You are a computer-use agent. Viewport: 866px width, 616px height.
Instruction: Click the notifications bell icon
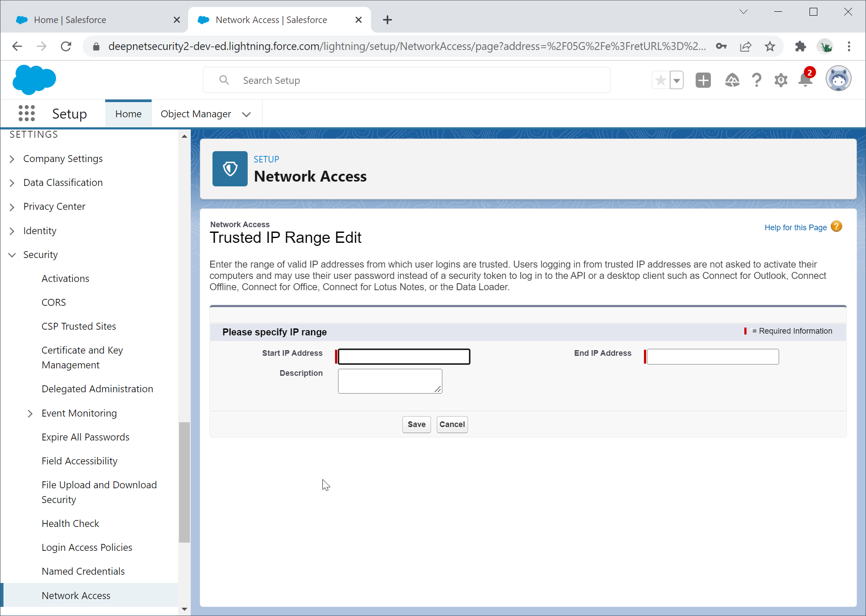[x=805, y=80]
